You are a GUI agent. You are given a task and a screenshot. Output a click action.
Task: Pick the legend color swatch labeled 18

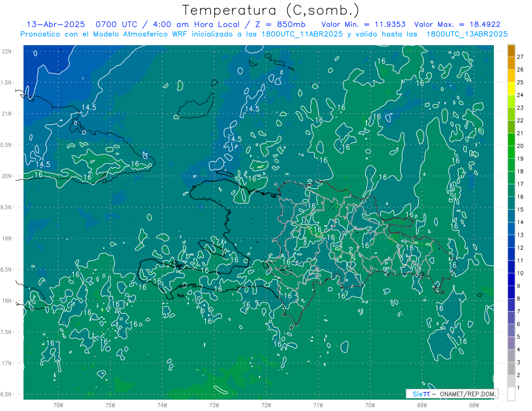(511, 165)
